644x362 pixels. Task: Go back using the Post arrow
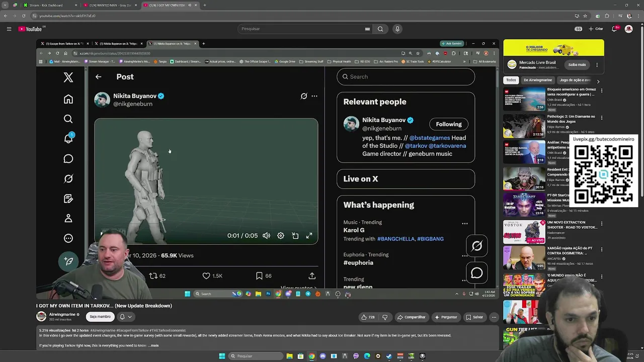[98, 77]
